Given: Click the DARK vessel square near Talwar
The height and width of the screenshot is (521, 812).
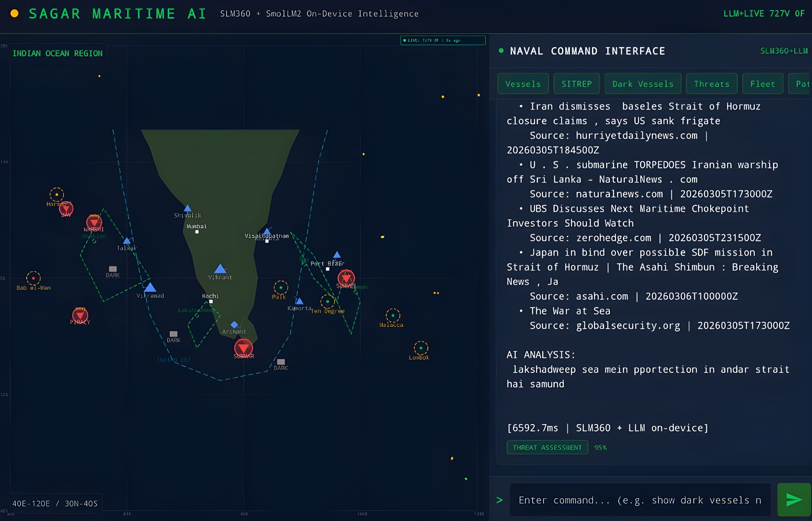Looking at the screenshot, I should click(113, 269).
